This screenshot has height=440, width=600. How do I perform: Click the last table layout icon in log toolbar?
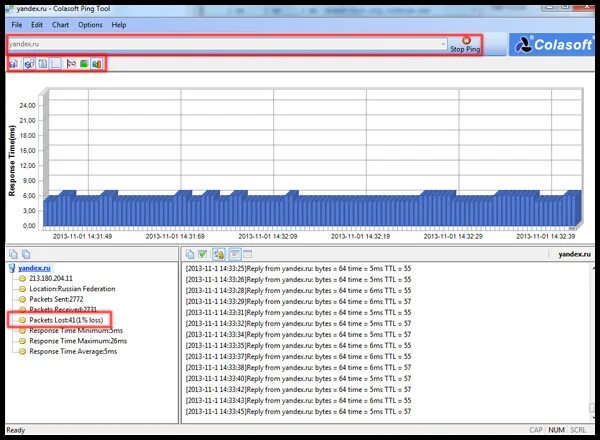(248, 254)
